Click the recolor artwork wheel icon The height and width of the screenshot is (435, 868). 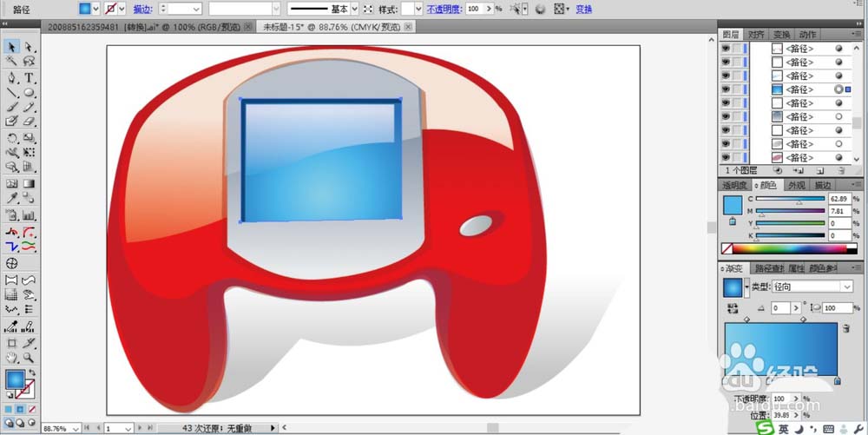tap(540, 9)
